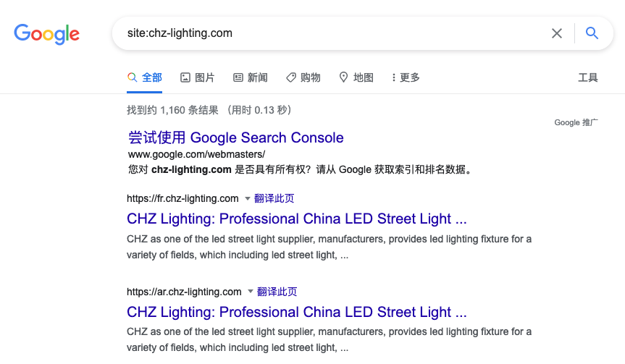Switch to the 新闻 news tab
The height and width of the screenshot is (364, 625).
tap(251, 77)
